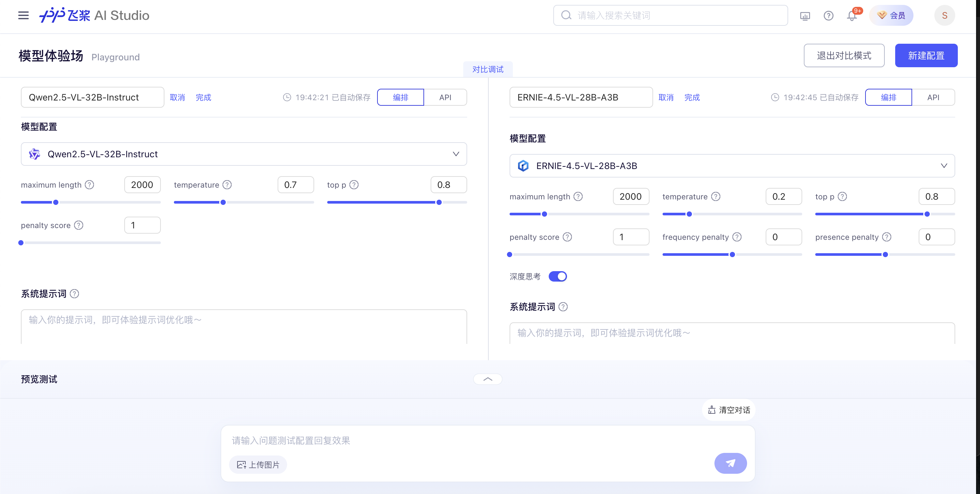Click the 飞桨 AI Studio logo
Image resolution: width=980 pixels, height=494 pixels.
tap(93, 15)
